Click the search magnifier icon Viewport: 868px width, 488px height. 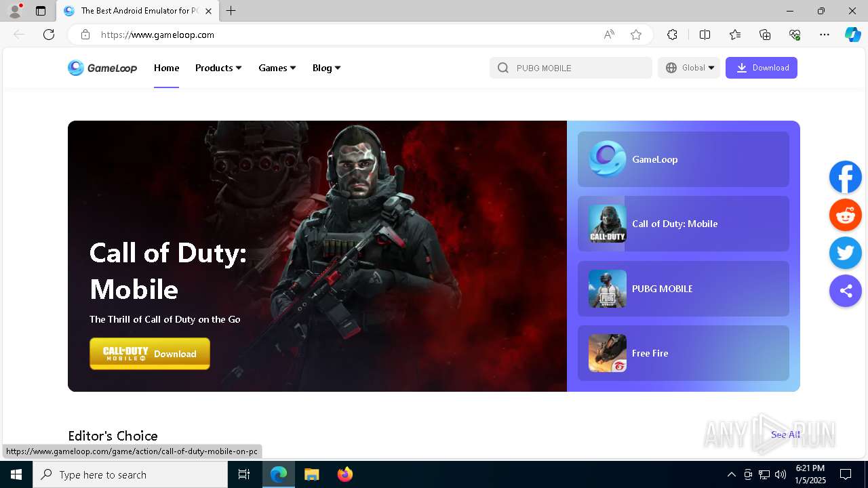(502, 68)
